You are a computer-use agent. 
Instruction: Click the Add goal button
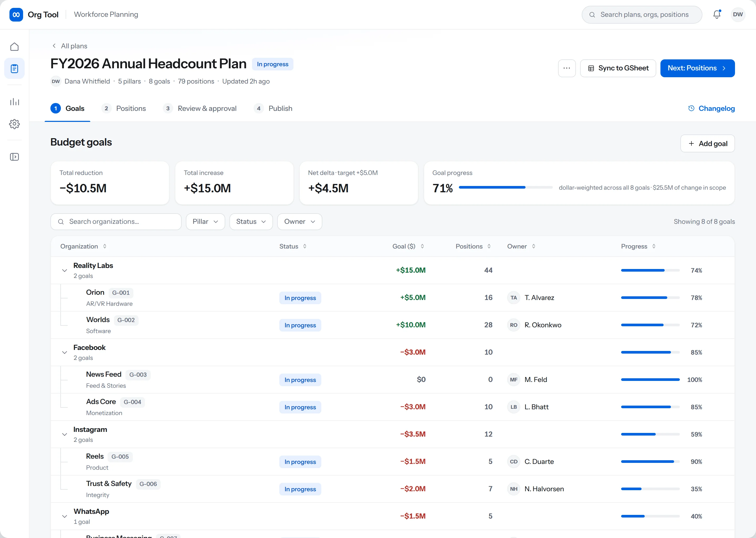coord(707,143)
